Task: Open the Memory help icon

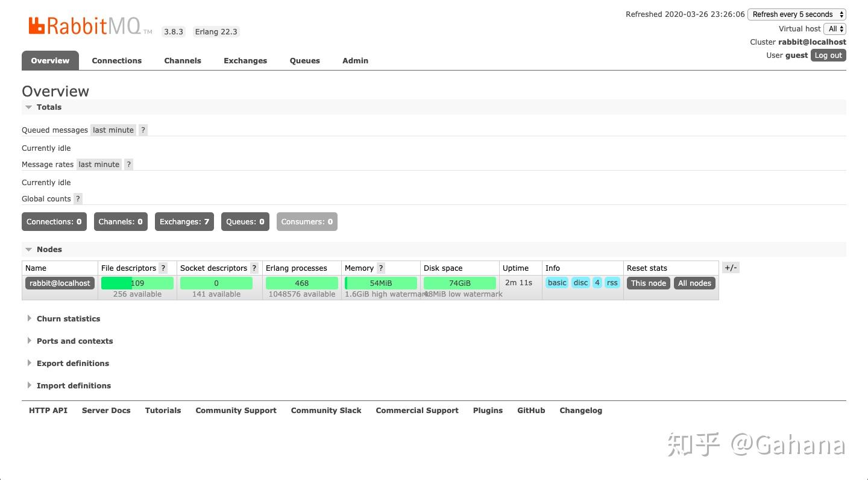Action: point(380,268)
